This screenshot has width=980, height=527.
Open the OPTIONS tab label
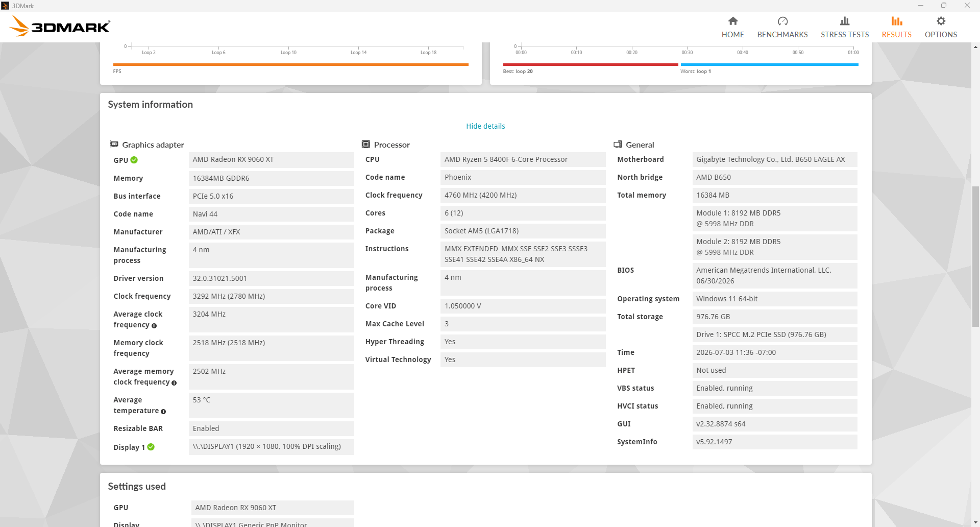tap(941, 35)
